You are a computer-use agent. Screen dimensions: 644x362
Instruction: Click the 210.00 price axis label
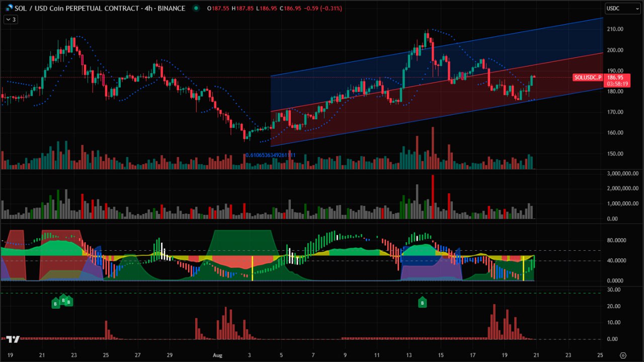tap(615, 29)
